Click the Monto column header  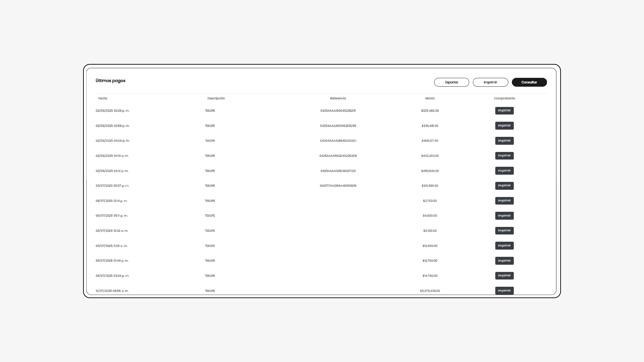[x=430, y=98]
